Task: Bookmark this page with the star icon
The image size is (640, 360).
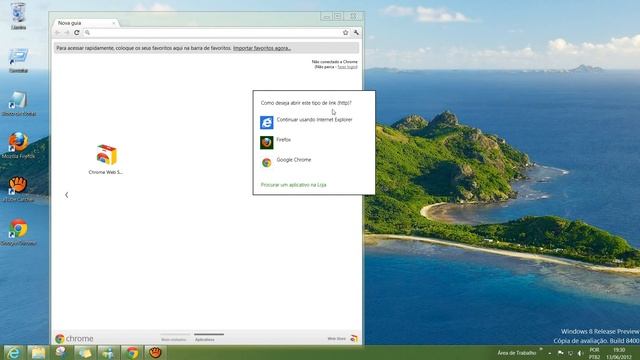Action: tap(345, 33)
